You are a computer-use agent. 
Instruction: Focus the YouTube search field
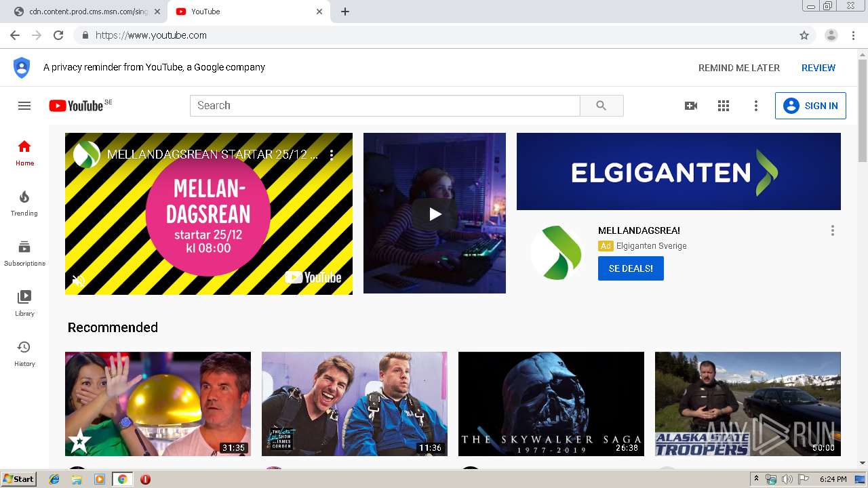(385, 106)
